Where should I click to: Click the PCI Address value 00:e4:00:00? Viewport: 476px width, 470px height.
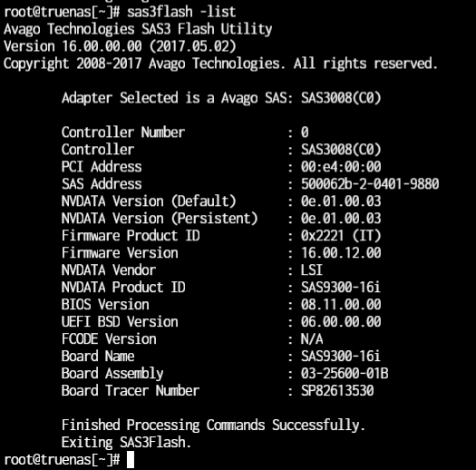341,166
